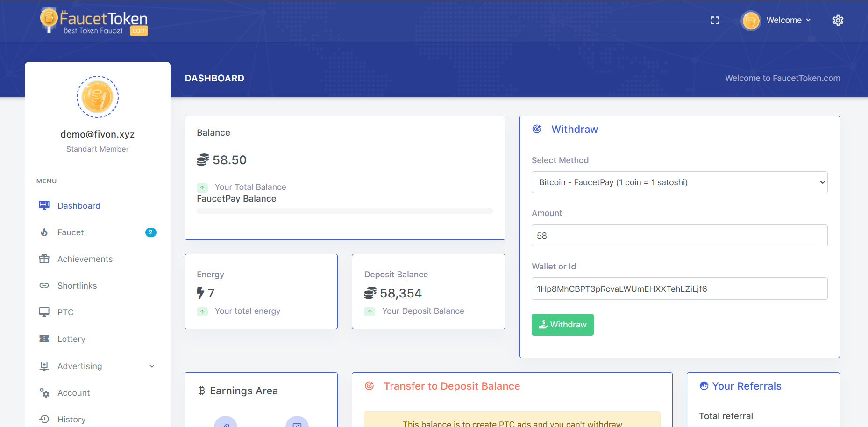Viewport: 868px width, 427px height.
Task: Click the Amount input field
Action: click(679, 236)
